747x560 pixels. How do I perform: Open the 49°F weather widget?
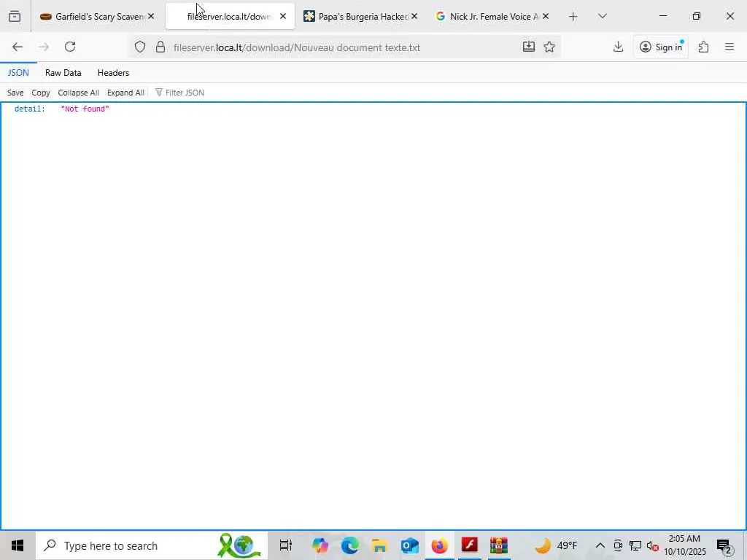point(556,545)
